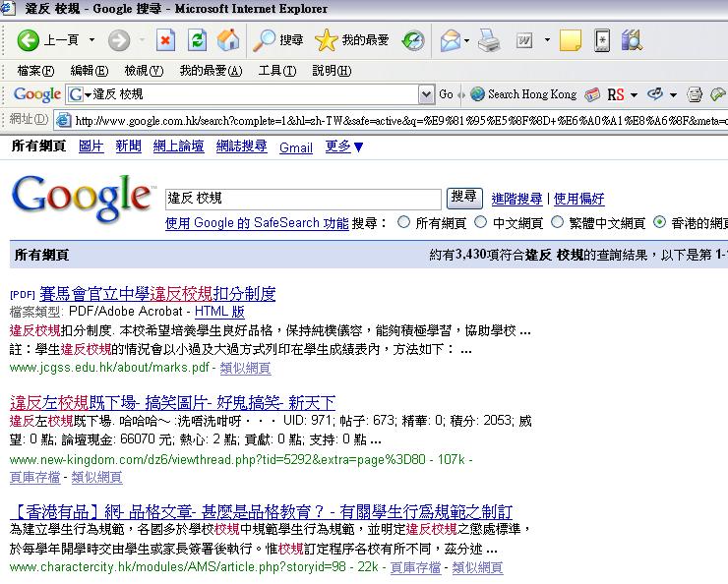Click the main Google search input field
The image size is (728, 584).
pos(303,199)
